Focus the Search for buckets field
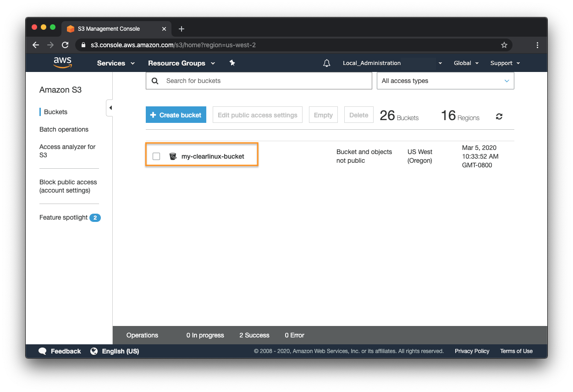Screen dimensions: 573x392 259,81
